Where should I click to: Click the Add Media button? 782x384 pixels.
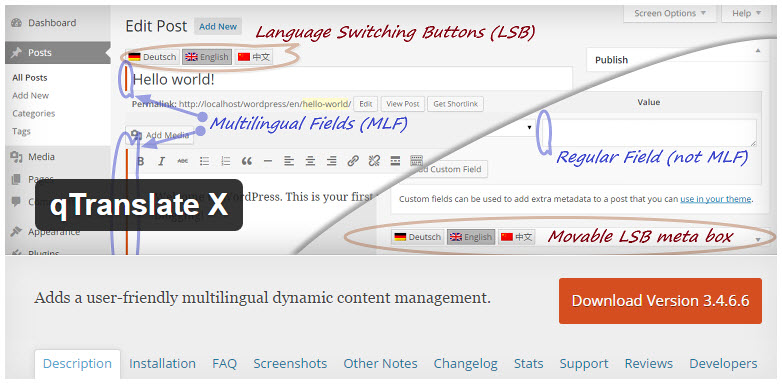[x=160, y=135]
